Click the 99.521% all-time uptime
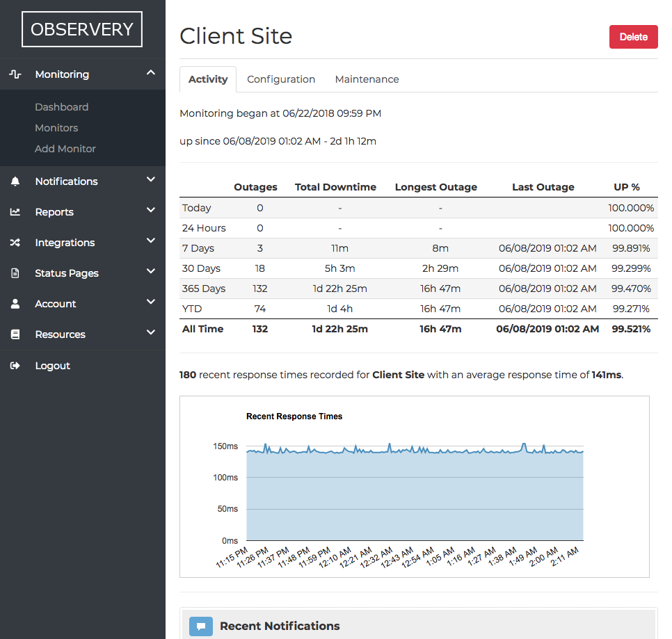The width and height of the screenshot is (672, 639). [631, 329]
